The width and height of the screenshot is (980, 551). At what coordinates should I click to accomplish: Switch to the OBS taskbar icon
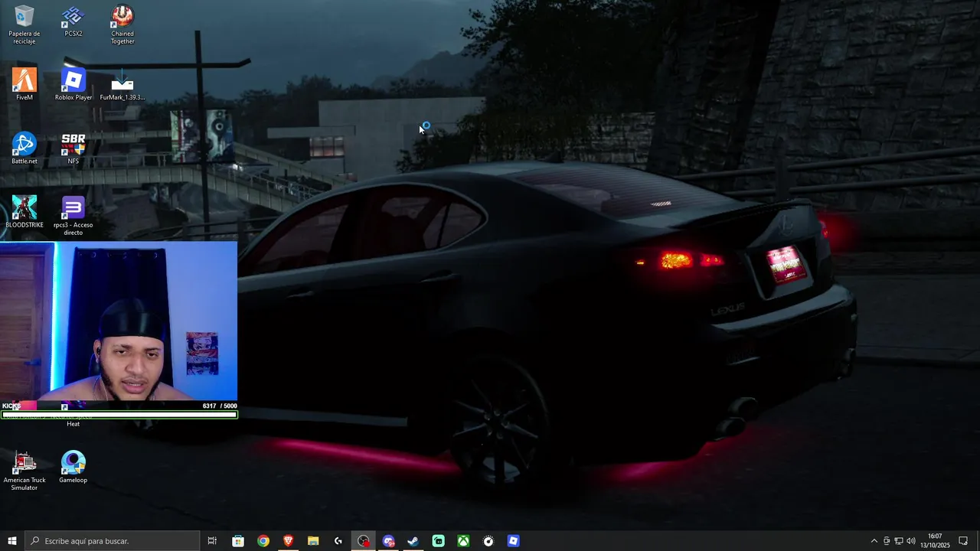[364, 541]
